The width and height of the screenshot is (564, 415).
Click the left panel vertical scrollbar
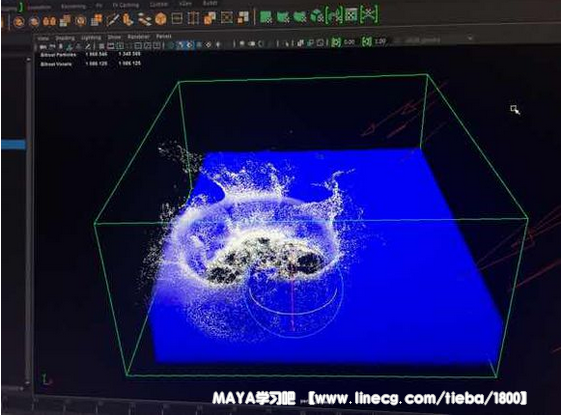pos(28,220)
